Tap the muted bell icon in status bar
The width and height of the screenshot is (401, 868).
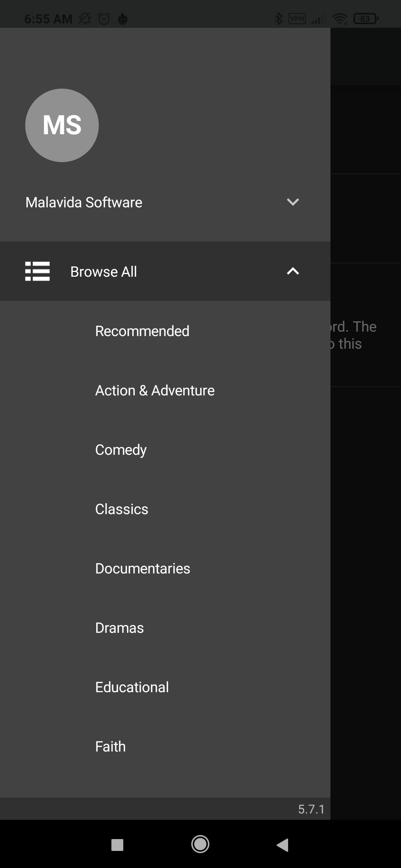pos(85,19)
